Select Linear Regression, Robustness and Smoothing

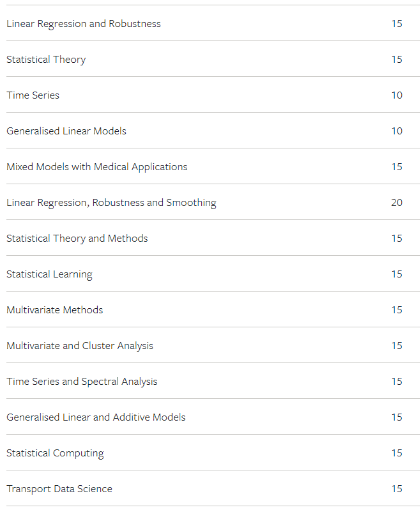pos(111,203)
